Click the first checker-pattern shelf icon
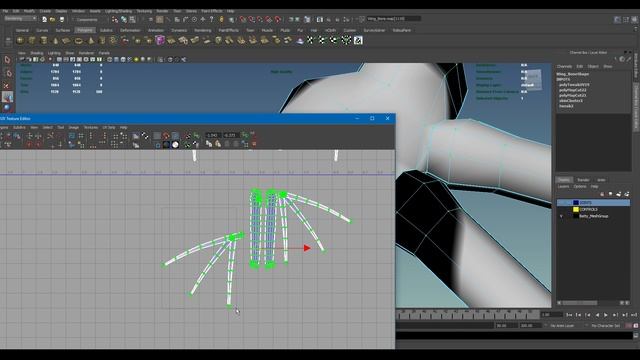 coord(310,40)
